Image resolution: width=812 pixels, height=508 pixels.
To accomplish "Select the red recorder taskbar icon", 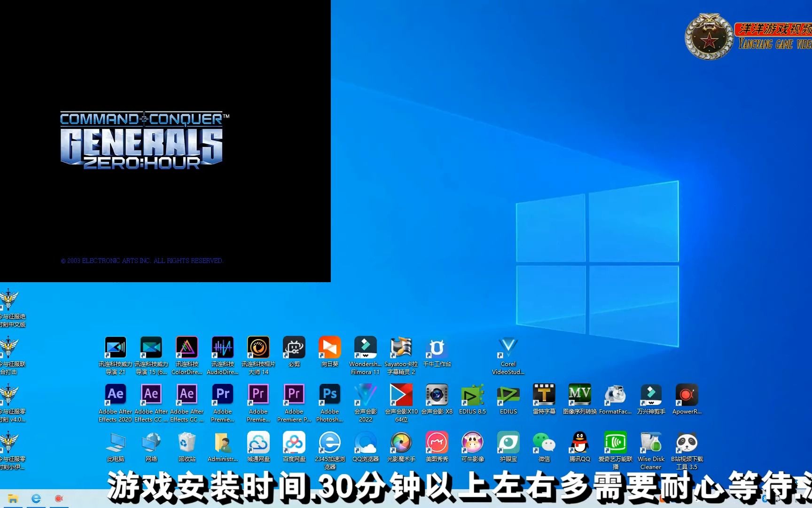I will [x=59, y=499].
